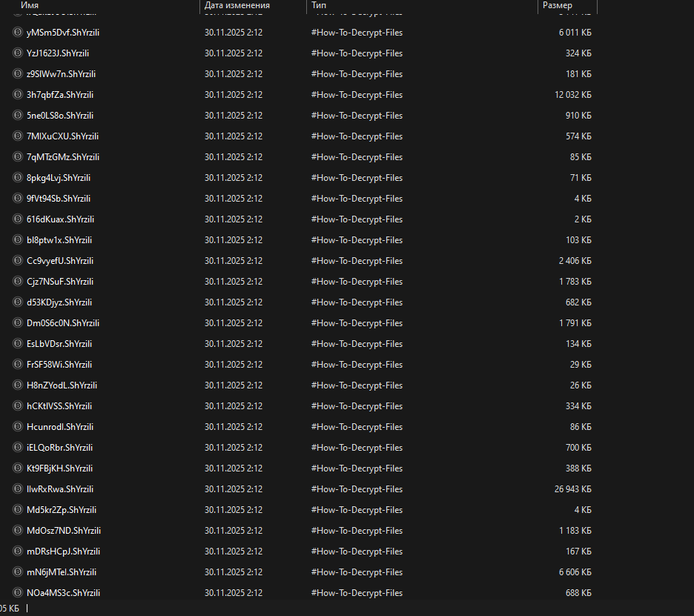The image size is (694, 616).
Task: Click the 26 943 КБ size value
Action: click(572, 489)
